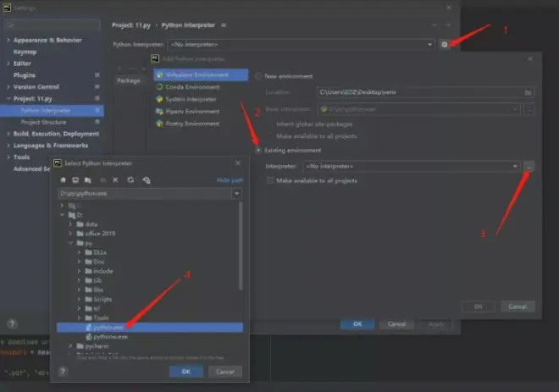Toggle Inherit global site-packages checkbox

click(271, 124)
